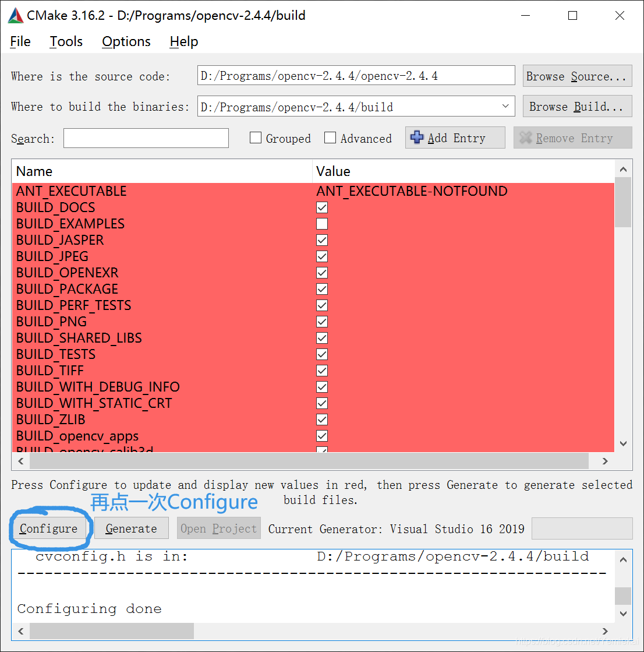Open the File menu
The width and height of the screenshot is (644, 652).
(x=20, y=41)
